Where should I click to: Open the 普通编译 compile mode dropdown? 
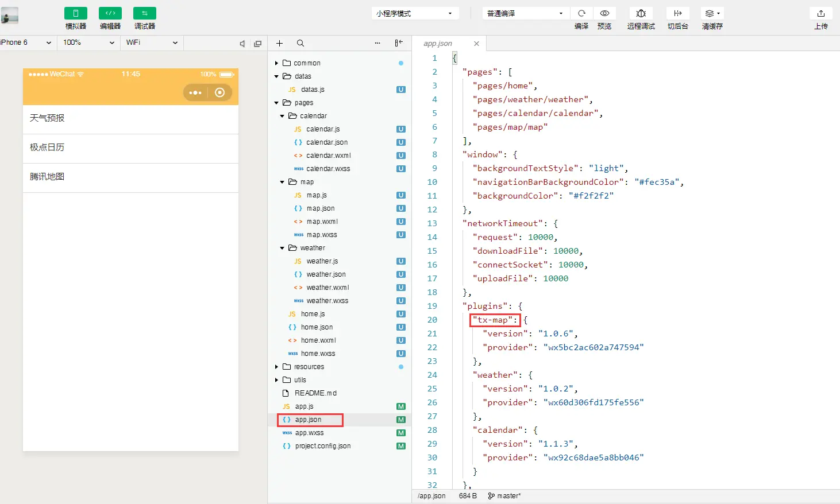(x=526, y=13)
